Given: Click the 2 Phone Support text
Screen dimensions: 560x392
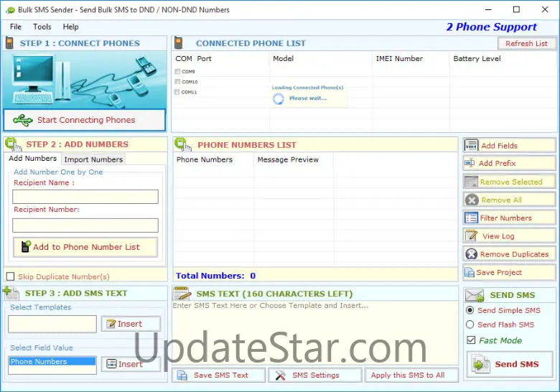Looking at the screenshot, I should pos(491,27).
